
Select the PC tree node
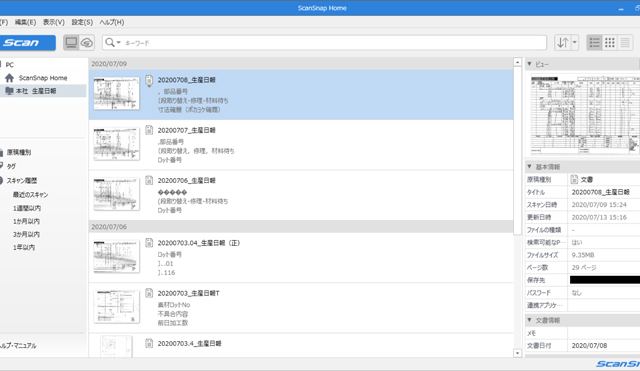9,64
